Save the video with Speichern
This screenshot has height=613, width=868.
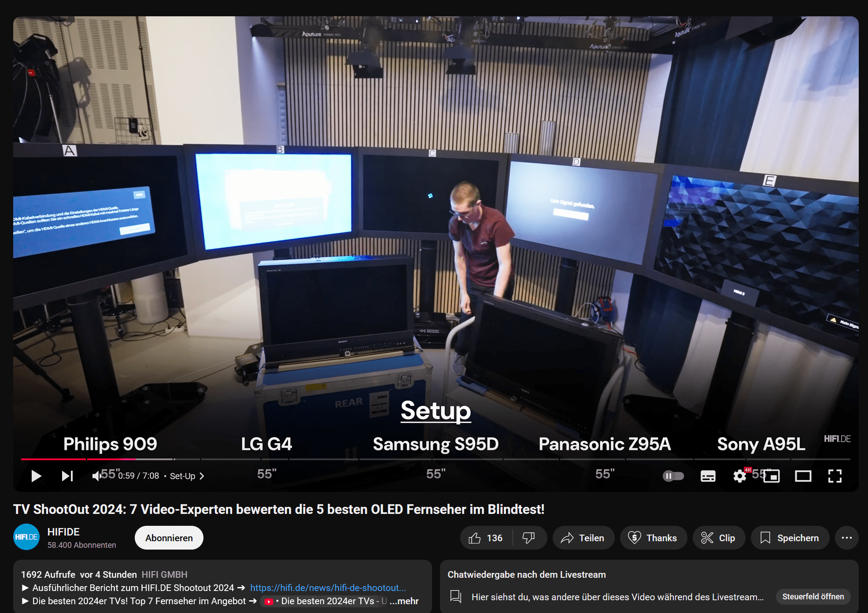pos(790,538)
